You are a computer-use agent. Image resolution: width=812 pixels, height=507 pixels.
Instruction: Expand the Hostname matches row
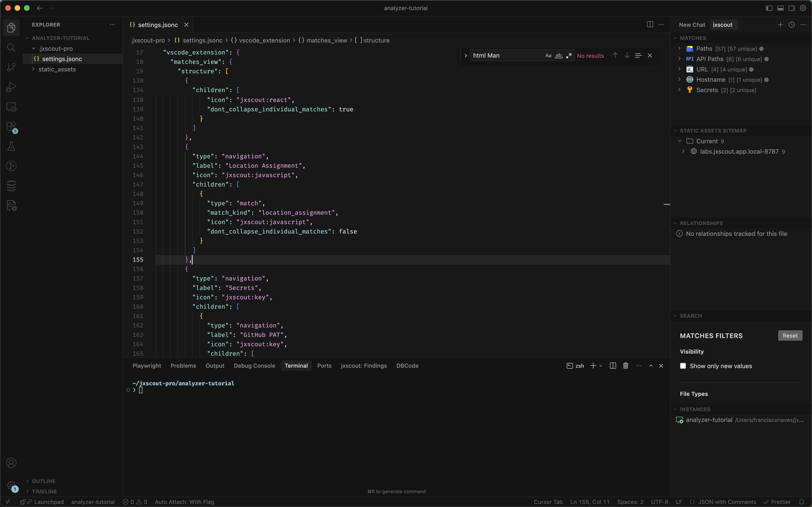(679, 79)
